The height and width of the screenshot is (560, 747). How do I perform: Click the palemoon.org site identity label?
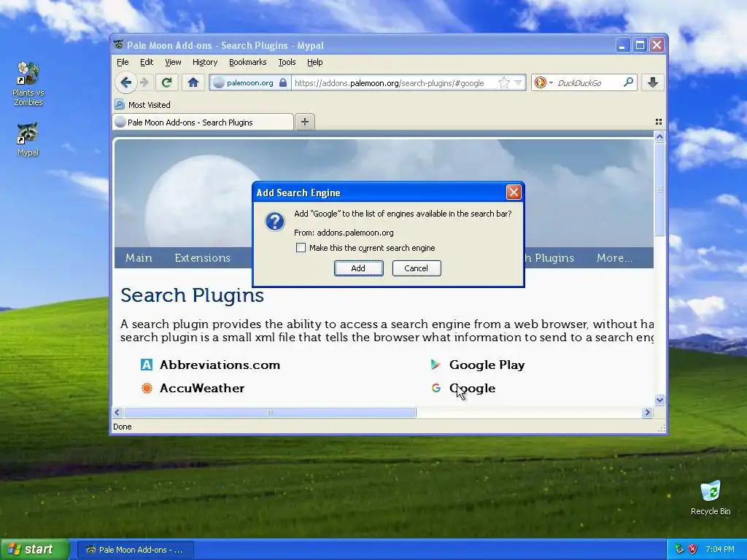pos(249,82)
